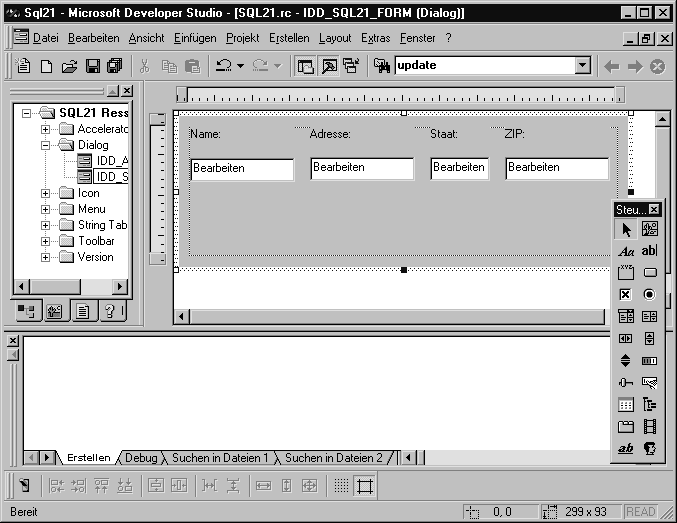Click the Find in Files binoculars icon

[x=382, y=66]
